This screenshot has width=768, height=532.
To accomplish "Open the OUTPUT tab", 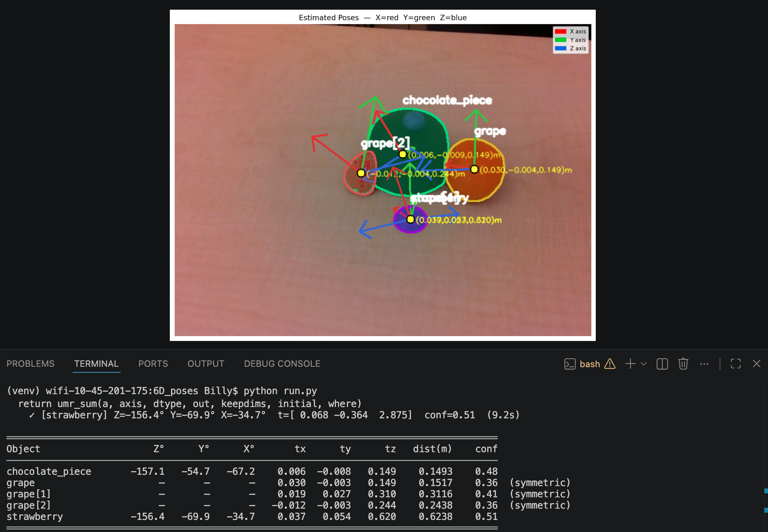I will (206, 364).
